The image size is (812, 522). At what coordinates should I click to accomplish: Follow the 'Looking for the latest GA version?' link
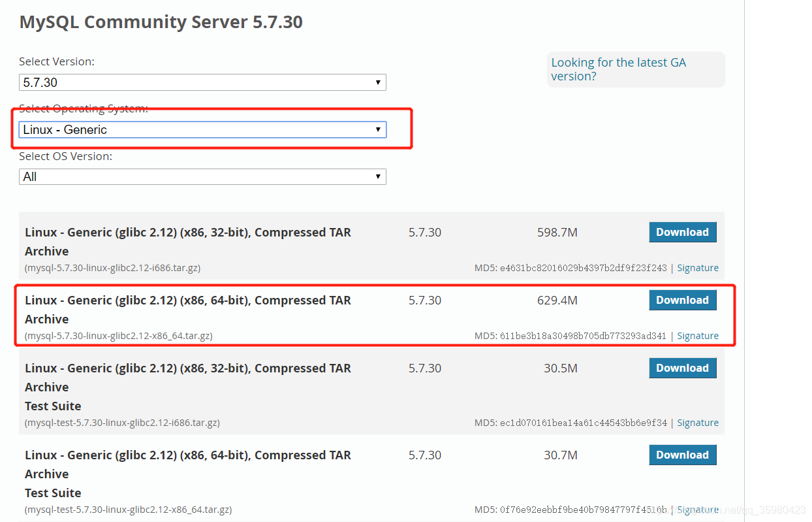618,69
